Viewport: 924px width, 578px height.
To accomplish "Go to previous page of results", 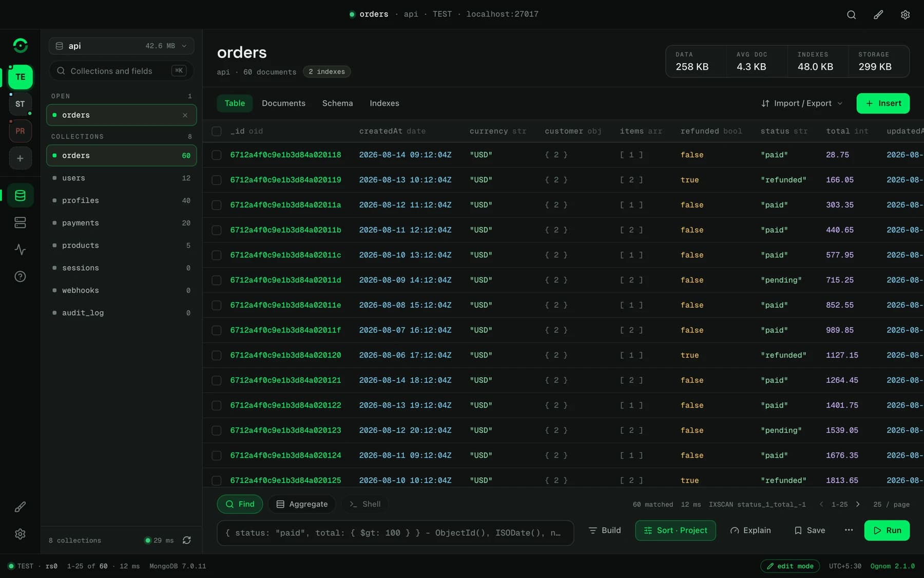I will coord(821,505).
